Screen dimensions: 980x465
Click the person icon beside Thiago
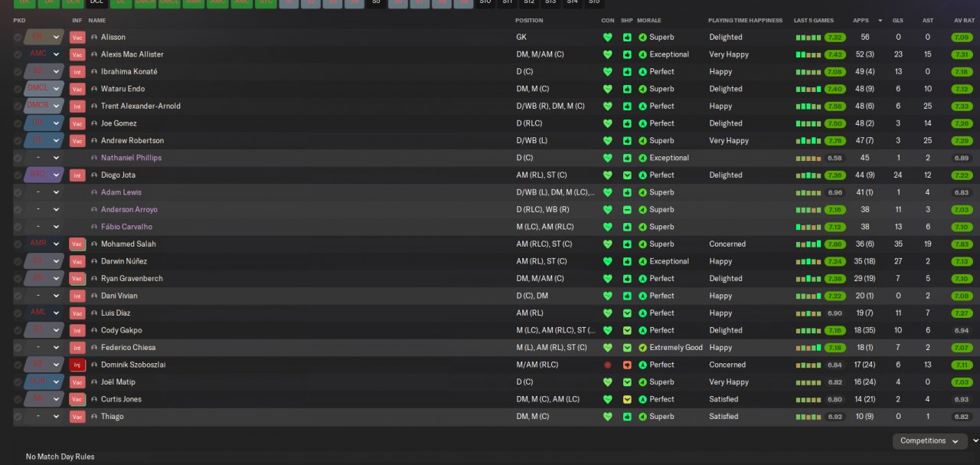[x=94, y=416]
